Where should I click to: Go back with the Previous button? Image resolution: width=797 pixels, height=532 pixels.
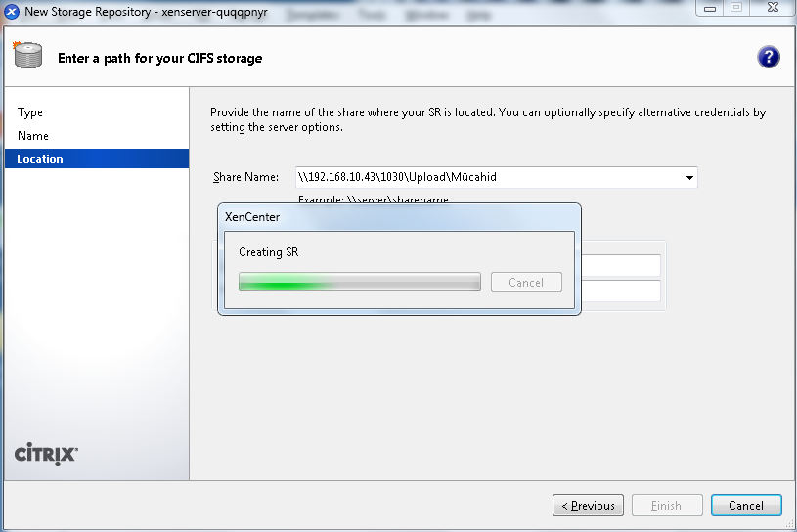588,505
